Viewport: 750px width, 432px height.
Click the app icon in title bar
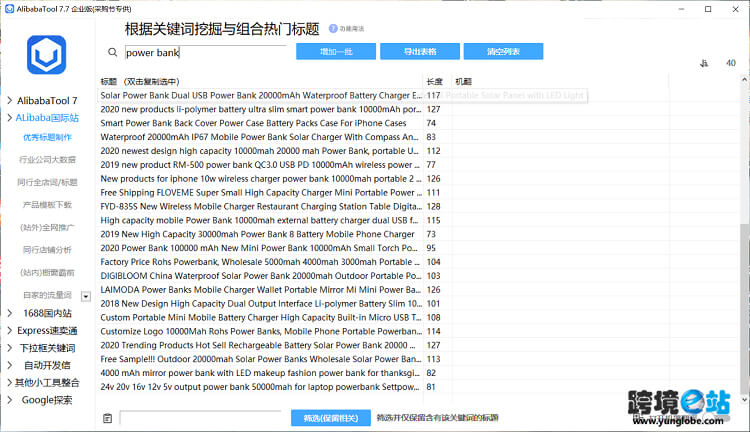9,9
